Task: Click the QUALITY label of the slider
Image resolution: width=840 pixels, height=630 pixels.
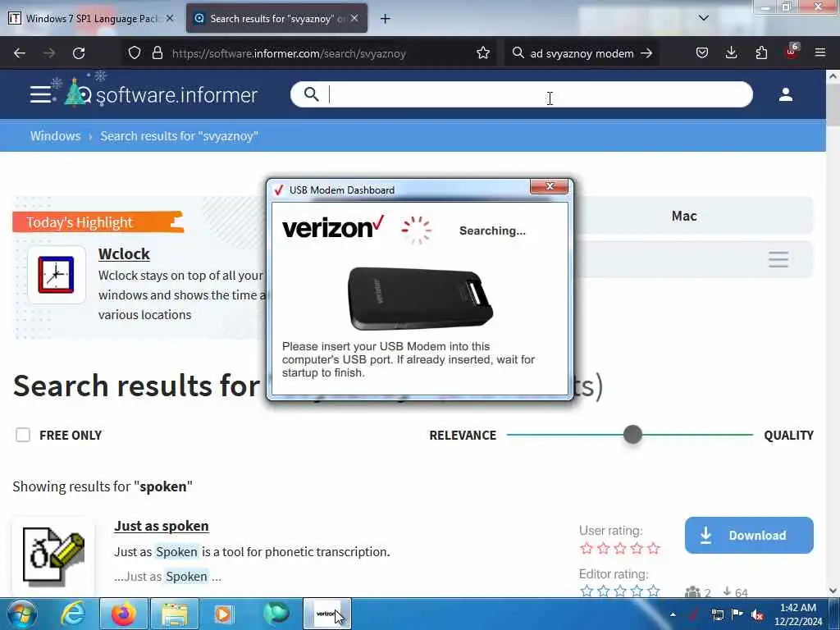Action: [x=788, y=435]
